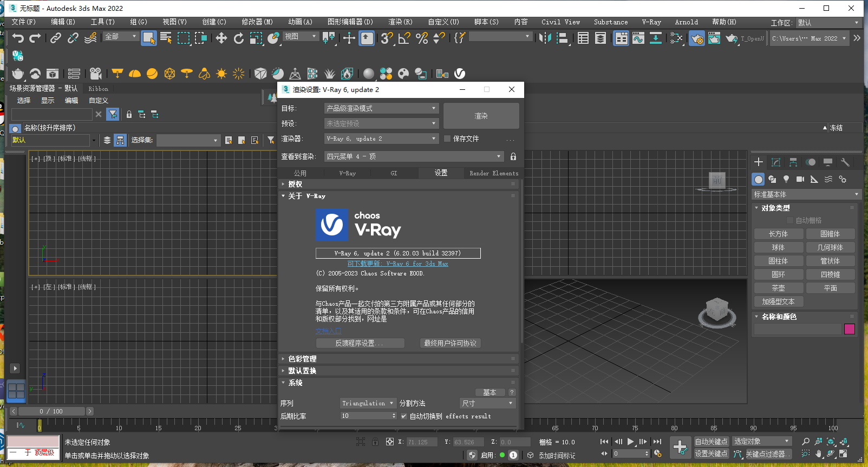Expand the 色彩管理 rollout
This screenshot has width=868, height=467.
coord(302,359)
